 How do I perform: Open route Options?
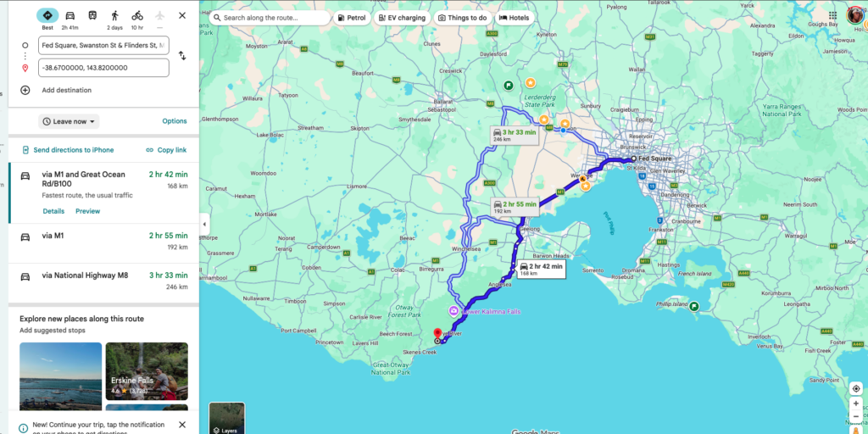[175, 121]
